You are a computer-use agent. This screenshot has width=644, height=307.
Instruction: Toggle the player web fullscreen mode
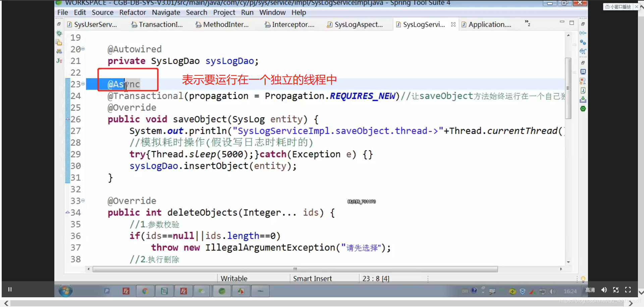[616, 290]
